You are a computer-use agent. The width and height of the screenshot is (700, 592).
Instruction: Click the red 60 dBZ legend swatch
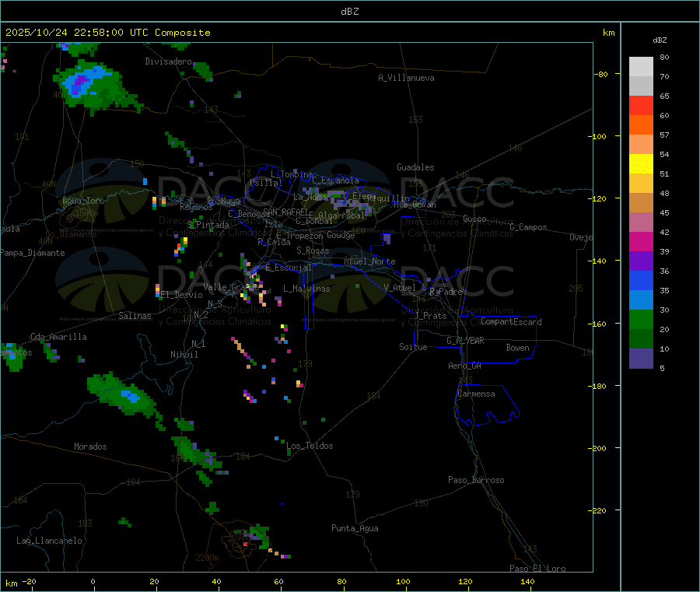[x=641, y=105]
